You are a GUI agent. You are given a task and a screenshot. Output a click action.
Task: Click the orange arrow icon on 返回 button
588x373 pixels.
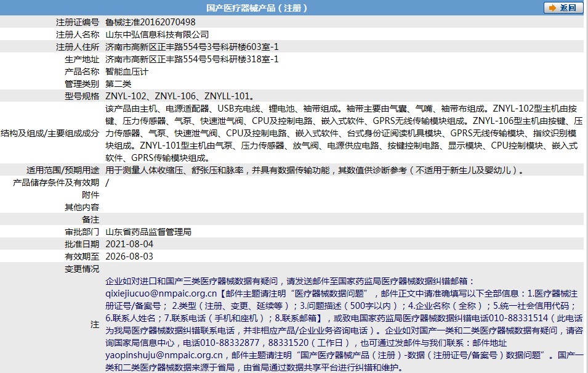(x=552, y=8)
